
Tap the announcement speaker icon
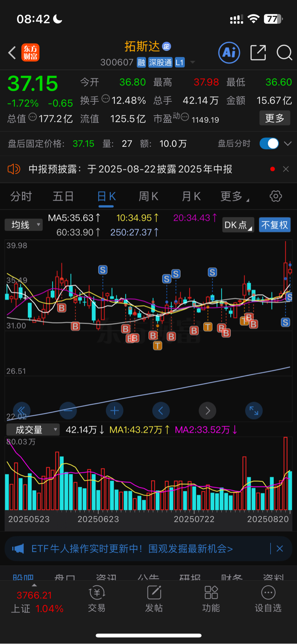point(14,169)
